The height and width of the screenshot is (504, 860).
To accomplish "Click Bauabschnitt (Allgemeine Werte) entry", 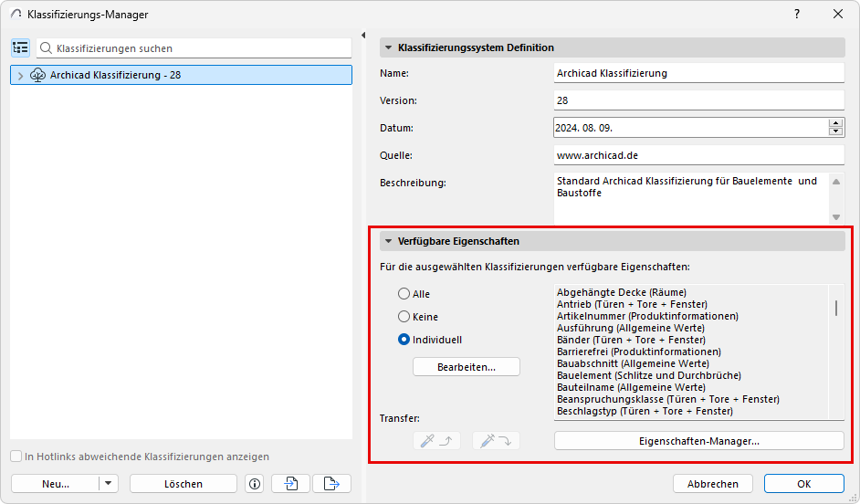I will (633, 363).
